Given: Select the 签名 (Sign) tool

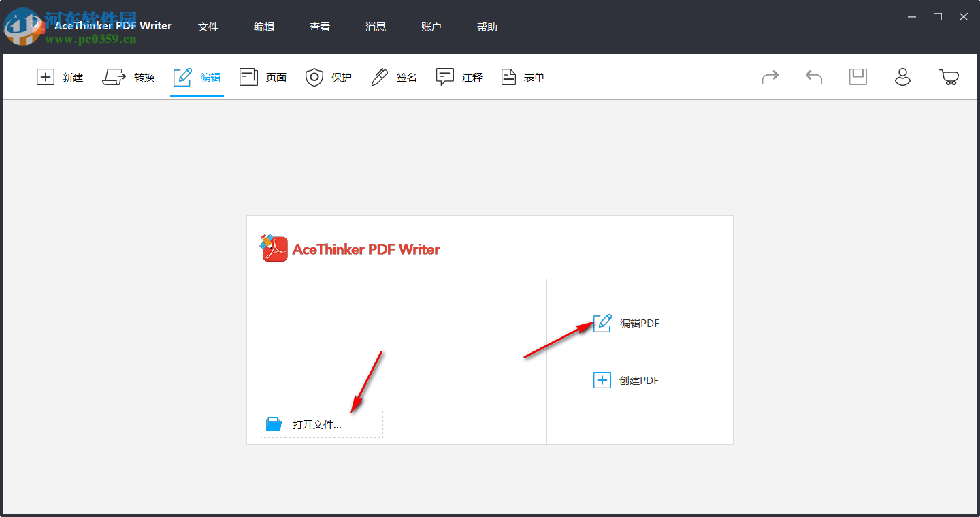Looking at the screenshot, I should [x=393, y=77].
